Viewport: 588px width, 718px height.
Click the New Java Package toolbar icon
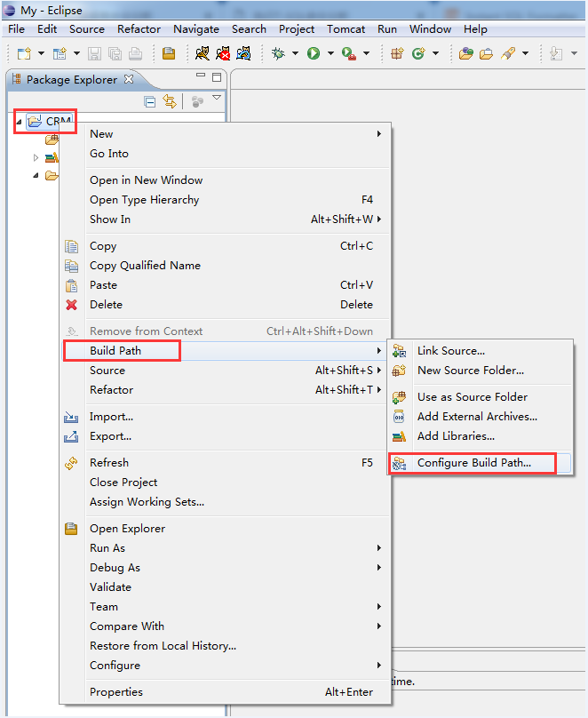click(x=397, y=53)
